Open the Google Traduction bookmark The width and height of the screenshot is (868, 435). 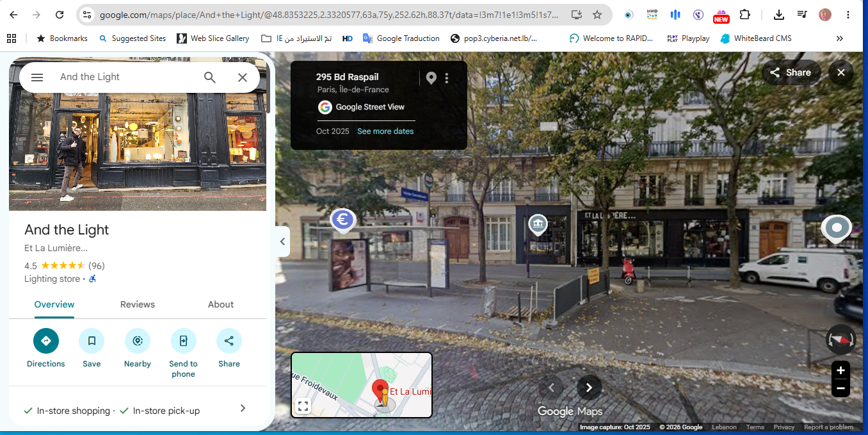click(401, 38)
